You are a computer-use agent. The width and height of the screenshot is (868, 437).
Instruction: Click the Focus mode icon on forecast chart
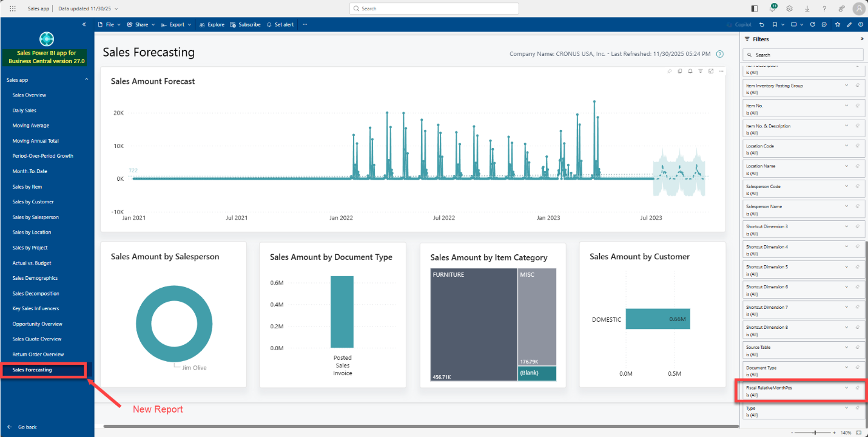pyautogui.click(x=711, y=71)
